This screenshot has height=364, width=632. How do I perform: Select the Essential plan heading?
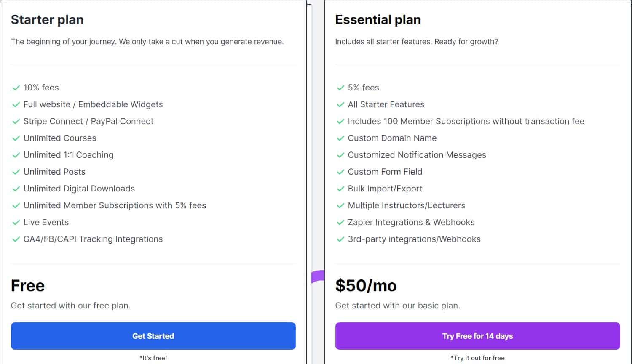[378, 19]
